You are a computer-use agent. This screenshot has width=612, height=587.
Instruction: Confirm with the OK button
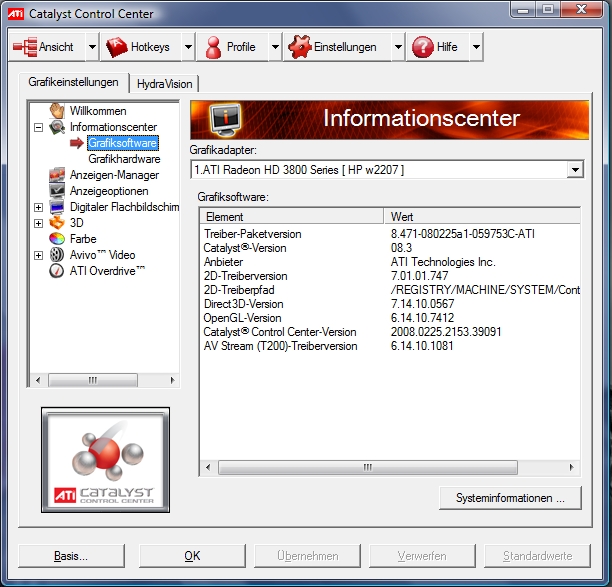(192, 556)
